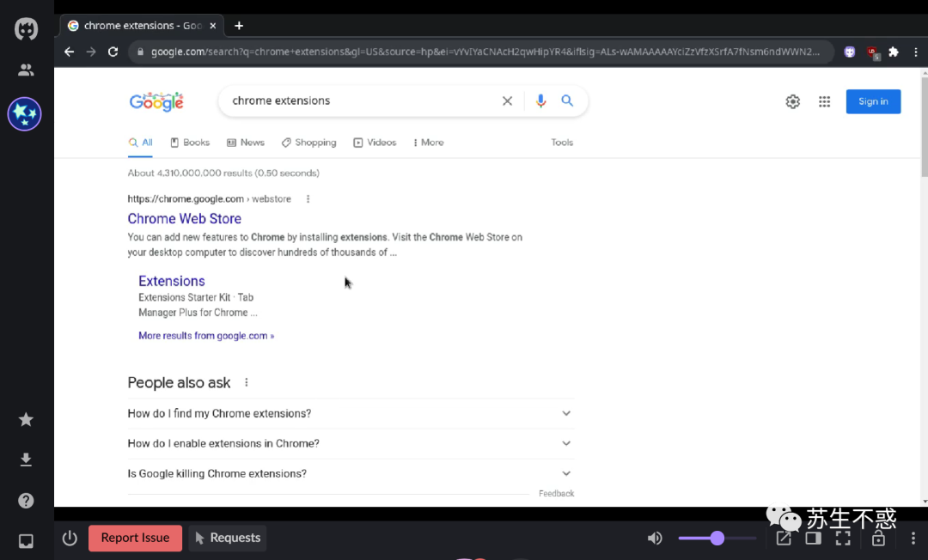
Task: Clear the search box with X
Action: click(507, 101)
